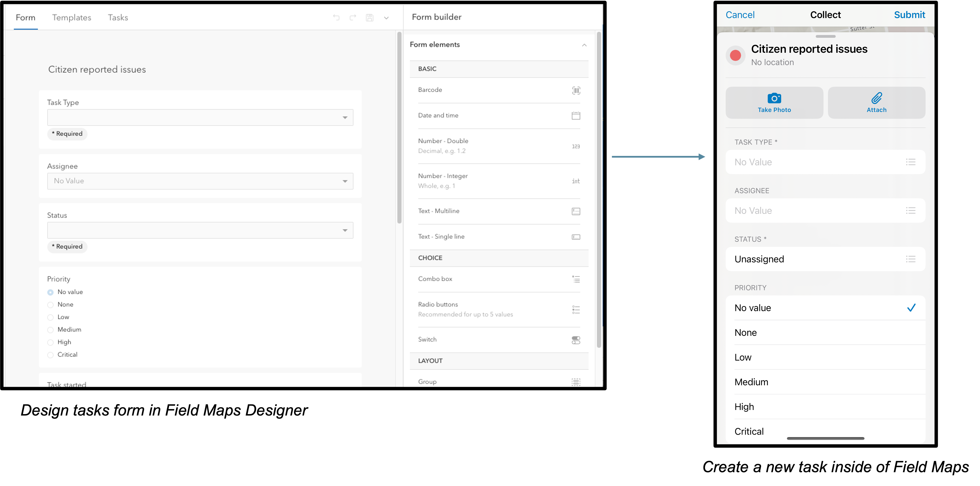Select the Number - Double element

pyautogui.click(x=498, y=146)
